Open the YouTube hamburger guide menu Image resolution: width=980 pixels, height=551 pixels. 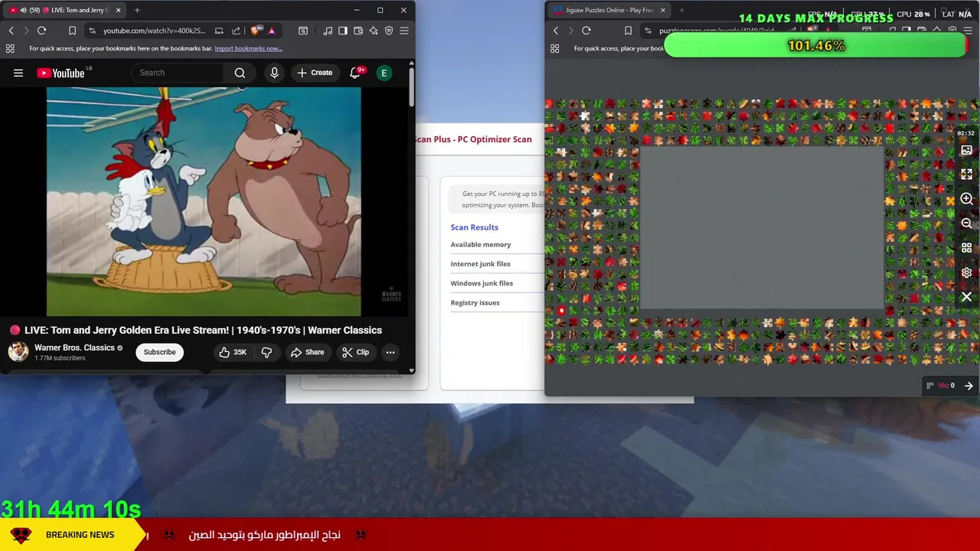pos(18,73)
